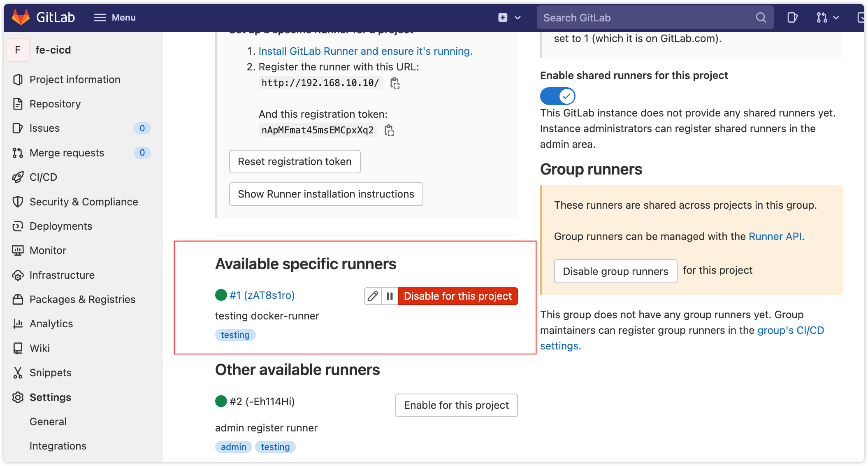Image resolution: width=868 pixels, height=466 pixels.
Task: Click the Project information sidebar icon
Action: pos(18,79)
